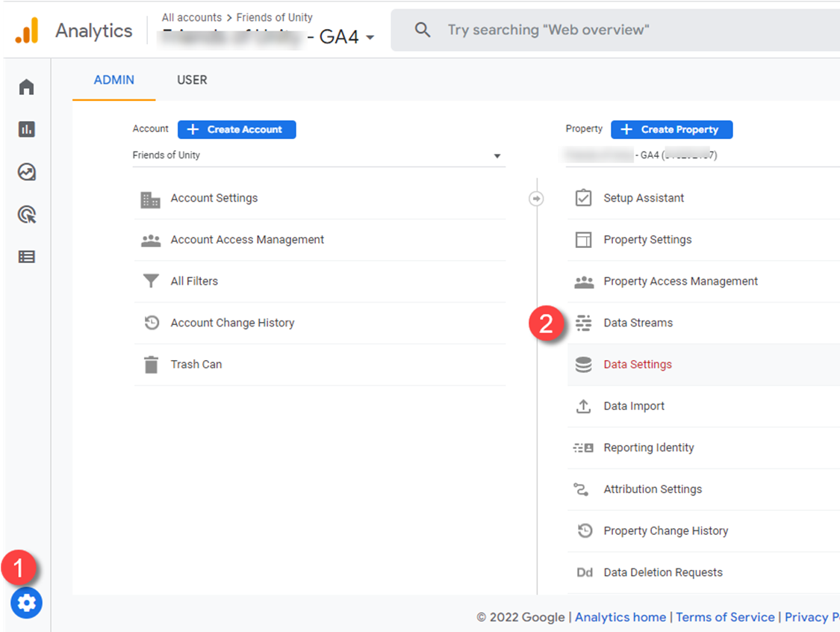Image resolution: width=840 pixels, height=632 pixels.
Task: Click the Google Analytics logo
Action: [27, 30]
